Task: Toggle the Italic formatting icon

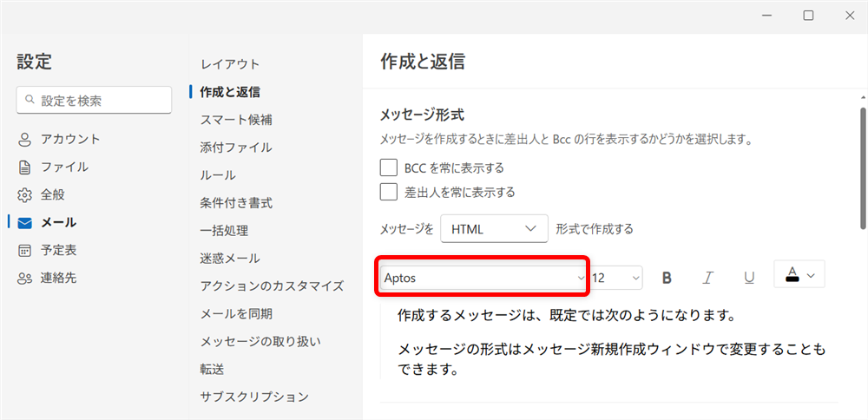Action: [x=708, y=278]
